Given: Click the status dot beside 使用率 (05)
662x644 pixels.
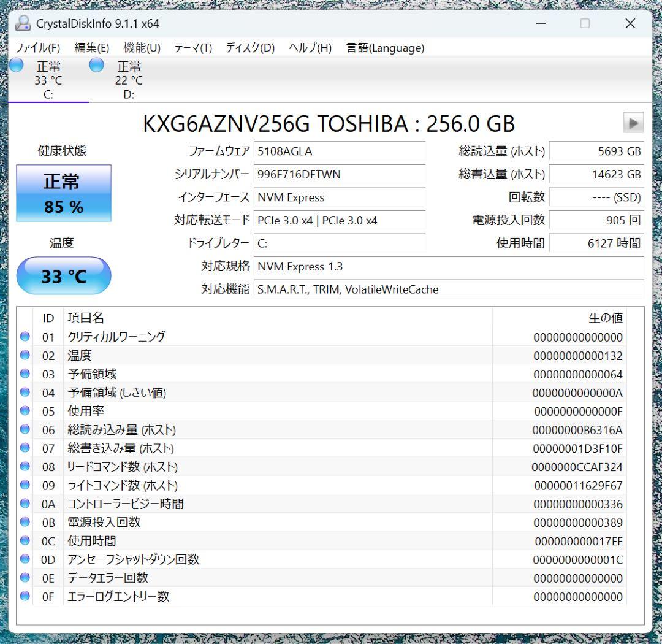Looking at the screenshot, I should pyautogui.click(x=25, y=411).
